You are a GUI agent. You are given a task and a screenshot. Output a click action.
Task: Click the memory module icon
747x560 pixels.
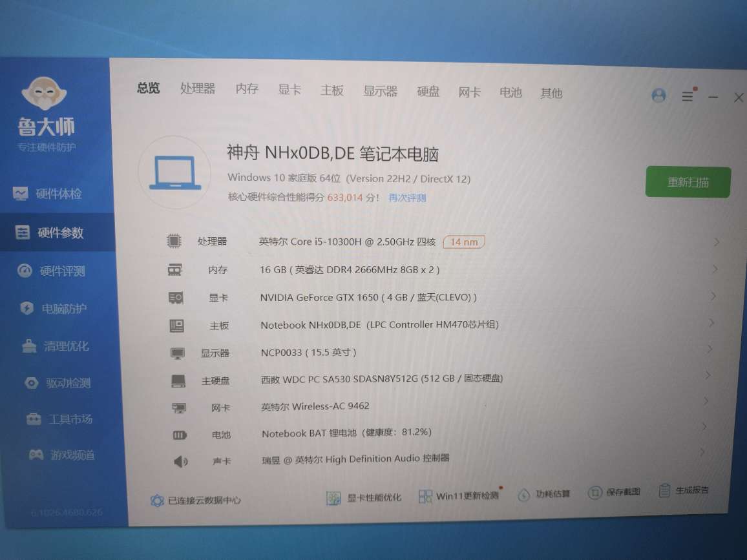[x=175, y=270]
